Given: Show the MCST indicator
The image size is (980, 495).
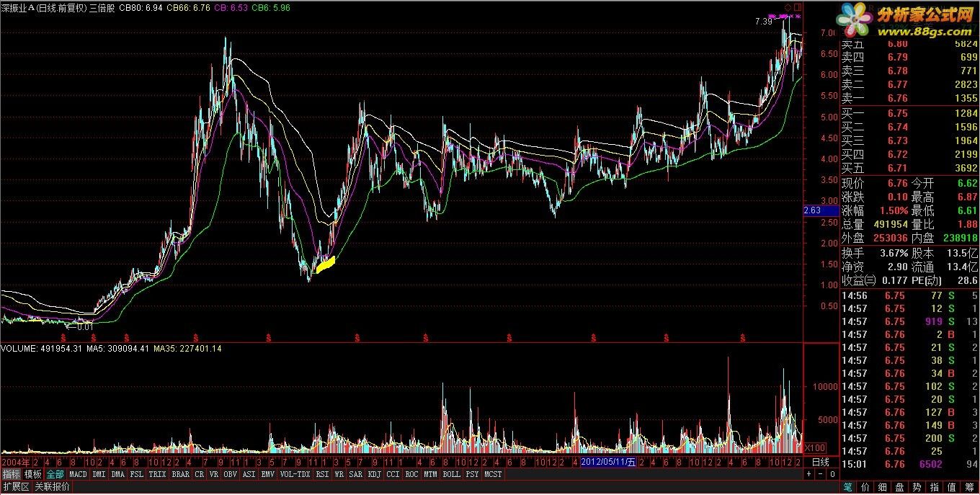Looking at the screenshot, I should pyautogui.click(x=493, y=474).
